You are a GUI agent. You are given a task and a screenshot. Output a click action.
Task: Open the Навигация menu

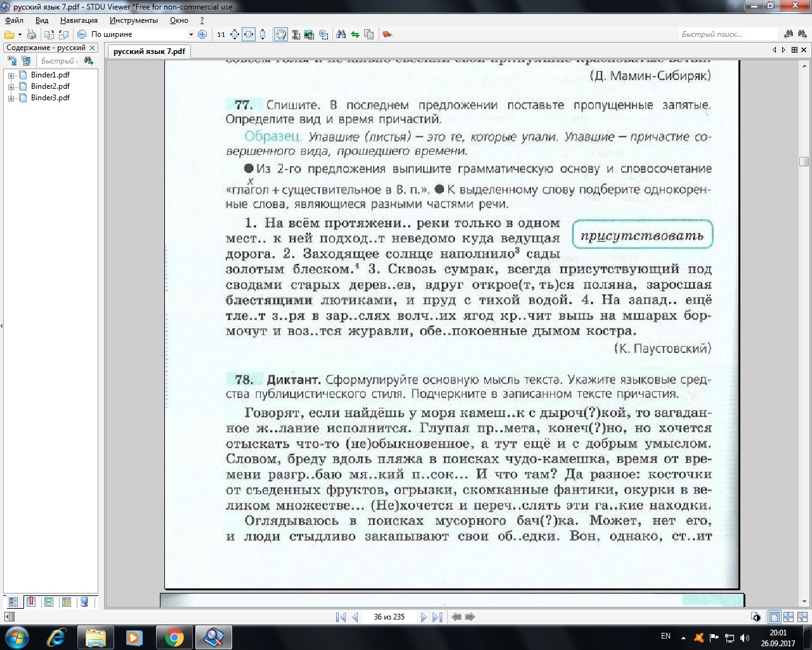[x=79, y=20]
